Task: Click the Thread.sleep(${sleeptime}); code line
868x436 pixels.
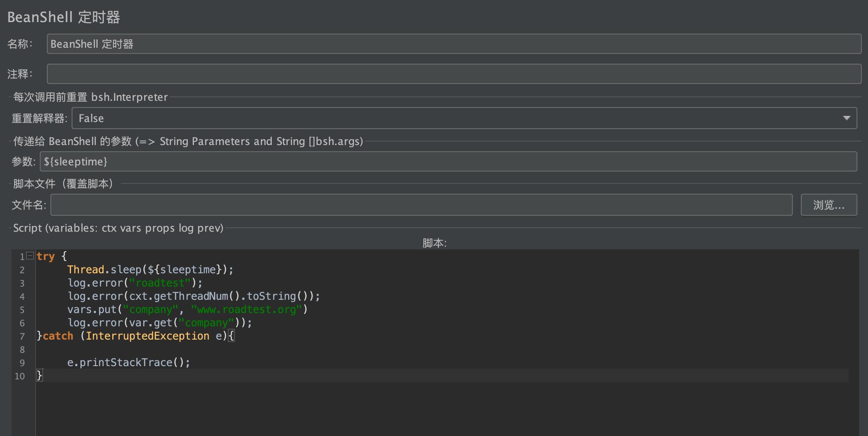Action: click(150, 269)
